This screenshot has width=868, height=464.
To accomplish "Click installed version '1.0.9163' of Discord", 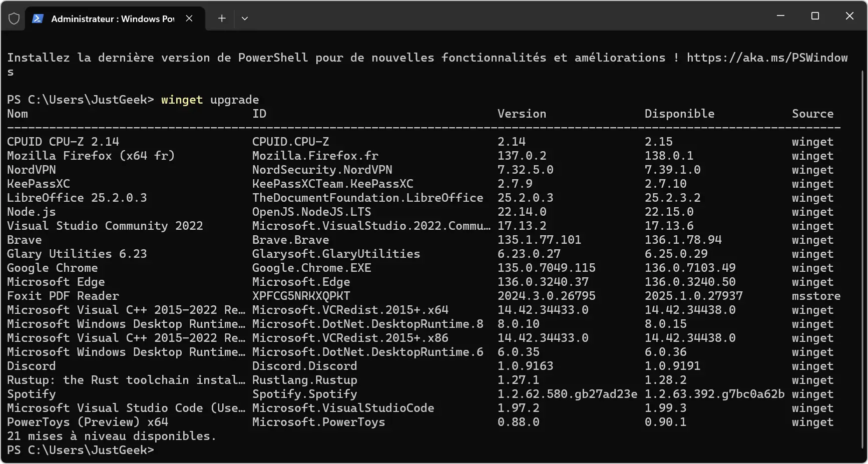I will (x=526, y=366).
